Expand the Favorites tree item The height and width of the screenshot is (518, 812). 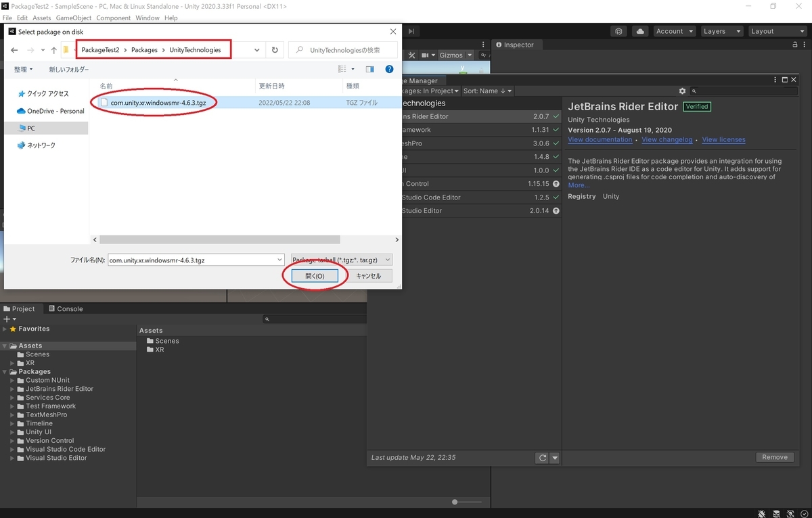pyautogui.click(x=5, y=329)
